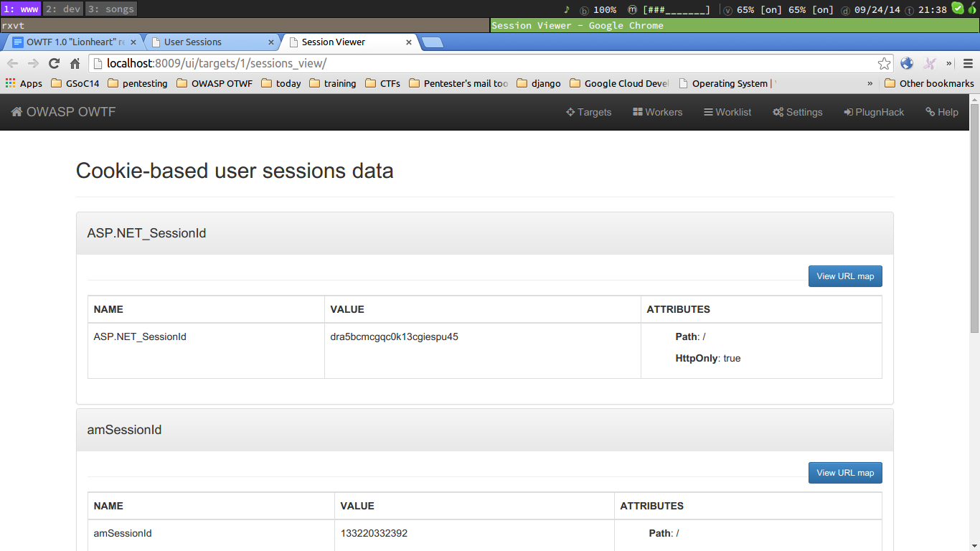Open the GSoC14 bookmark folder
This screenshot has width=980, height=551.
click(x=75, y=83)
